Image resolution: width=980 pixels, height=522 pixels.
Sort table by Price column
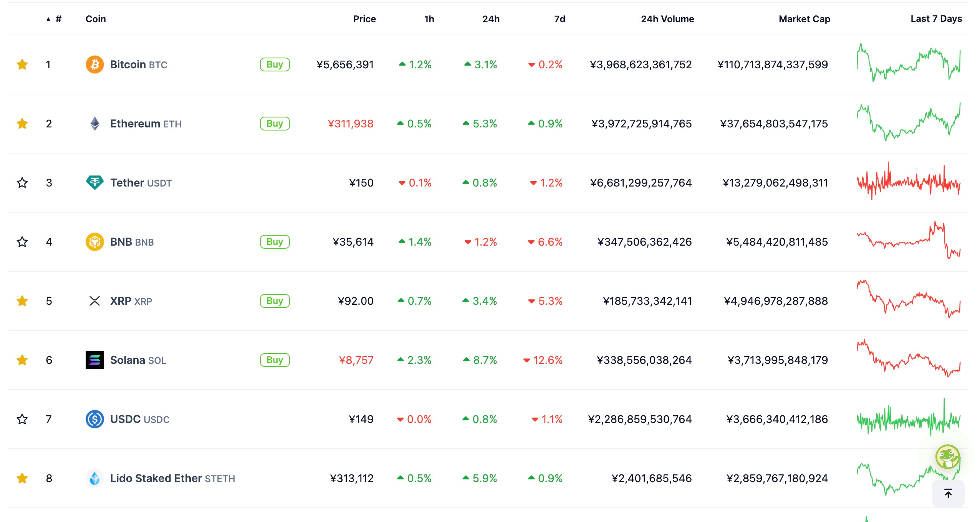[x=364, y=19]
